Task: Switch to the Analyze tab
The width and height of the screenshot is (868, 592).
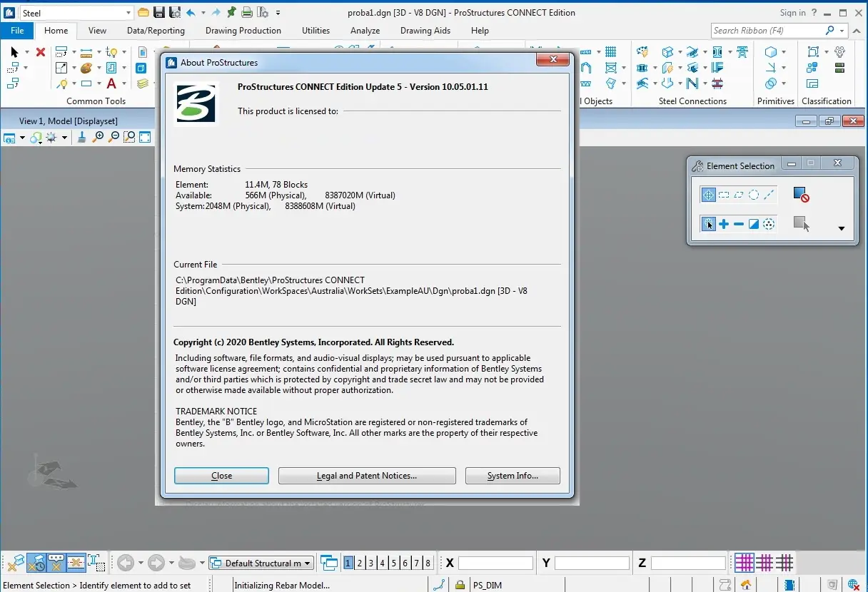Action: pyautogui.click(x=365, y=31)
